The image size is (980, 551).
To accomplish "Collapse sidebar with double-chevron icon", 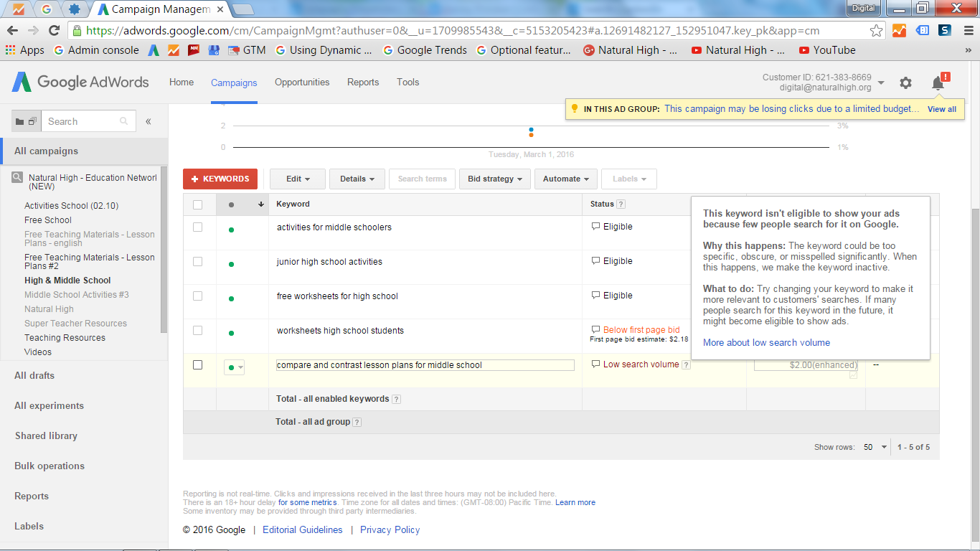I will click(149, 121).
